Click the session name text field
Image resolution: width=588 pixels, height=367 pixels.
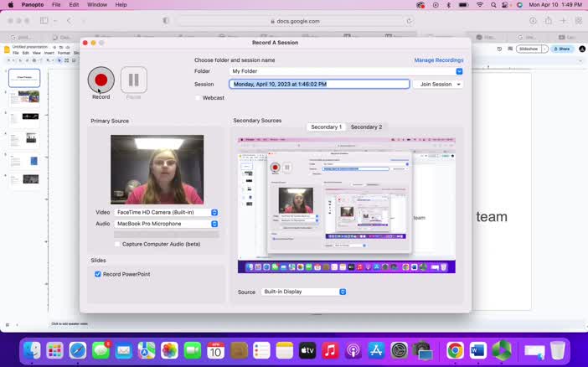point(319,84)
